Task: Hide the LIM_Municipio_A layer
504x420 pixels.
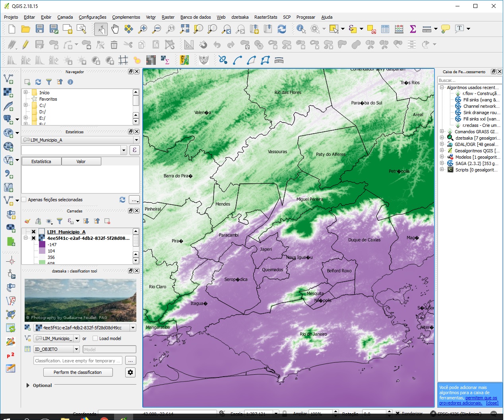Action: click(x=33, y=232)
